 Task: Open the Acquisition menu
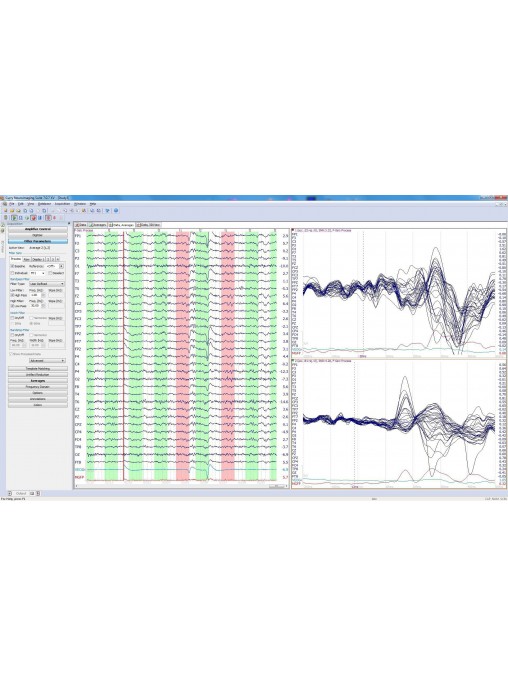62,204
